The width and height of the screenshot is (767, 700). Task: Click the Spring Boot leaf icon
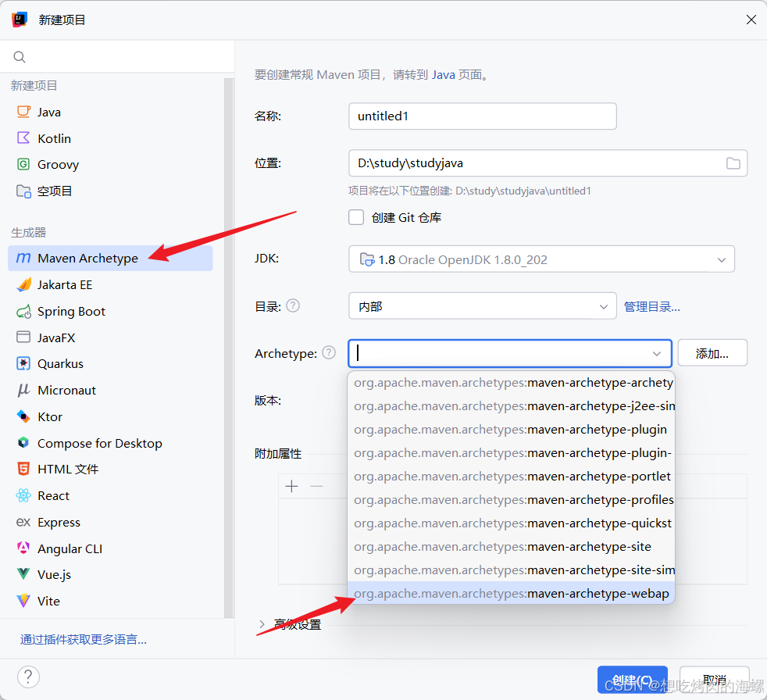[x=23, y=311]
